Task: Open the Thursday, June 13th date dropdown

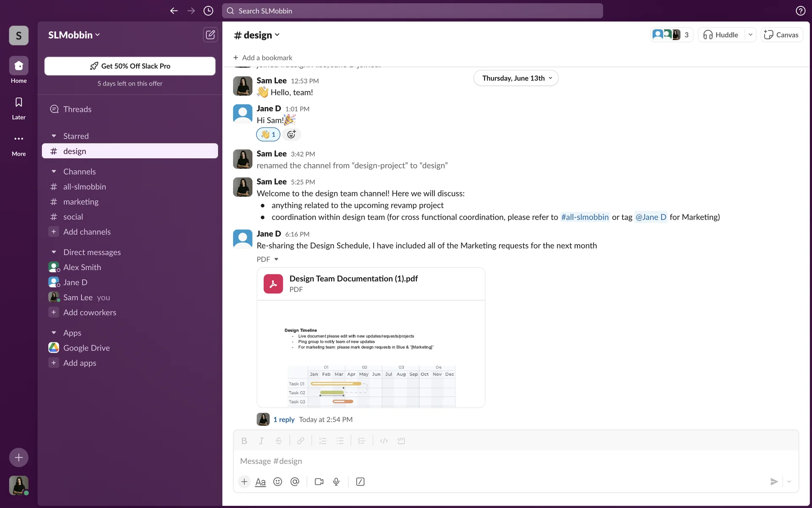Action: coord(516,78)
